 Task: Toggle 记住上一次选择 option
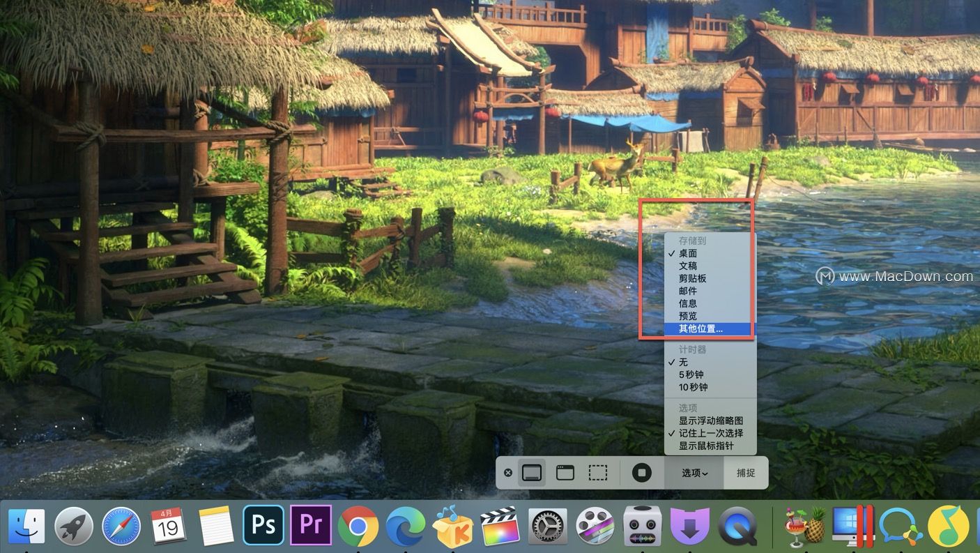(x=710, y=433)
